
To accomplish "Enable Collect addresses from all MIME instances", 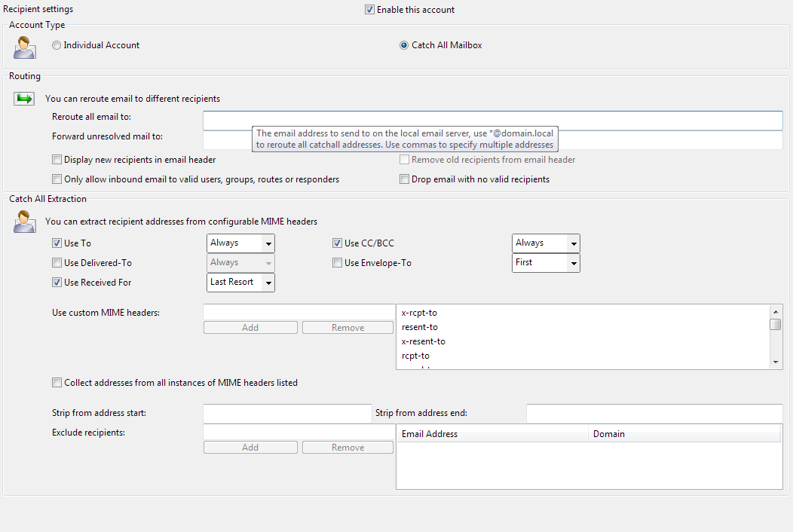I will (x=57, y=383).
